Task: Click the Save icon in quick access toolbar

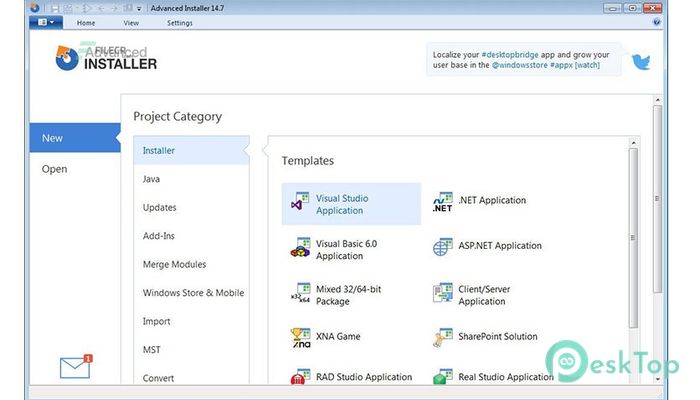Action: (x=55, y=8)
